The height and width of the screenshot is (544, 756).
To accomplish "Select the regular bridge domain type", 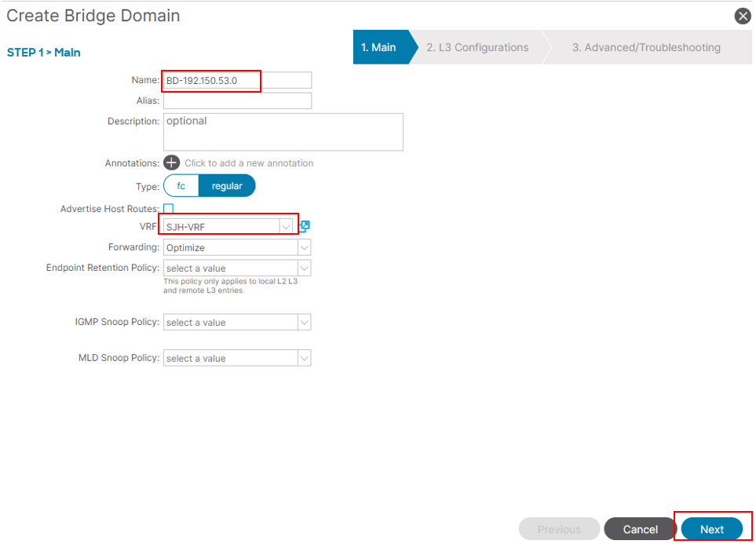I will (227, 186).
